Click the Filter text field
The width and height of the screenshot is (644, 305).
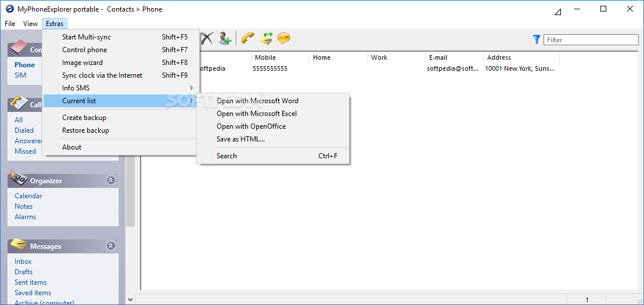click(591, 40)
